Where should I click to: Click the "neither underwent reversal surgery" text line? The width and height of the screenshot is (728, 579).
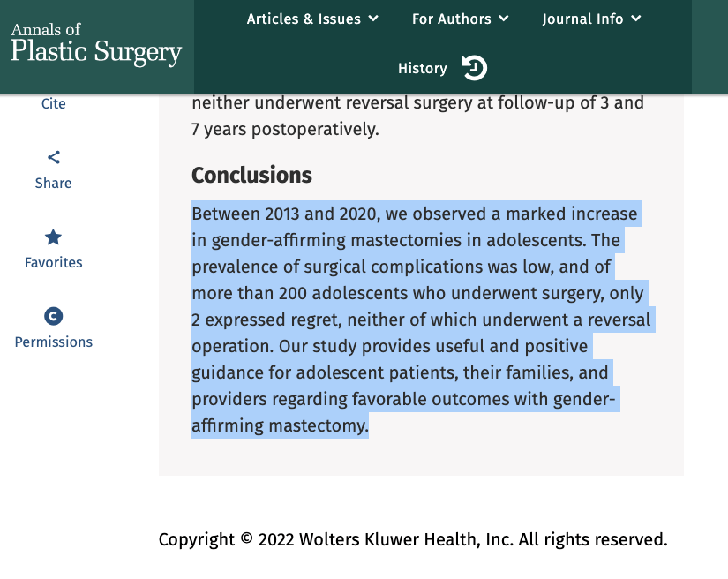coord(417,102)
